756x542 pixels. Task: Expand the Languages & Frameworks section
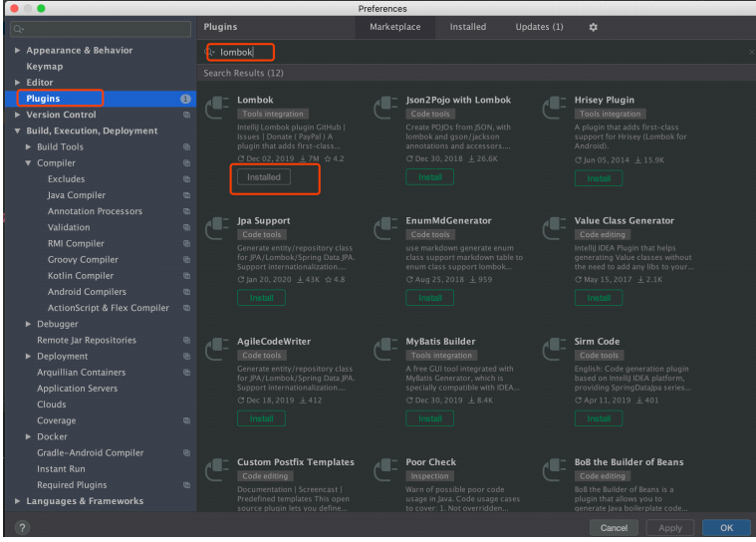tap(17, 501)
